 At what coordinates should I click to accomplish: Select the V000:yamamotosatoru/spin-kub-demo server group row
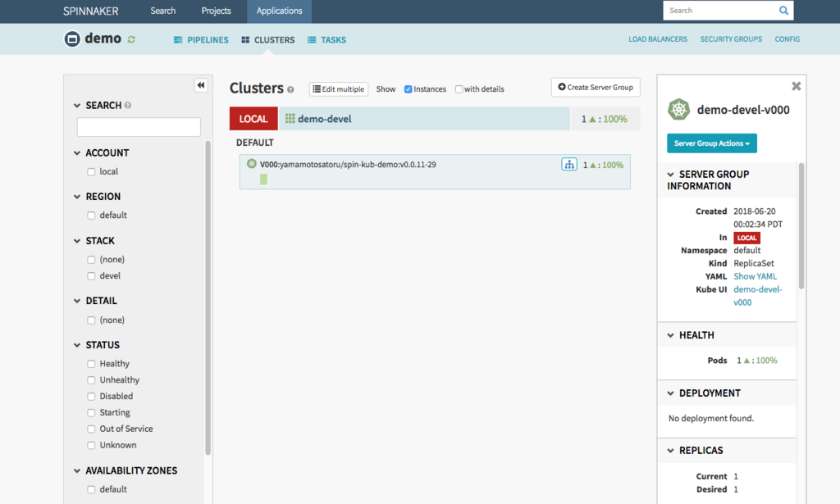pos(435,172)
